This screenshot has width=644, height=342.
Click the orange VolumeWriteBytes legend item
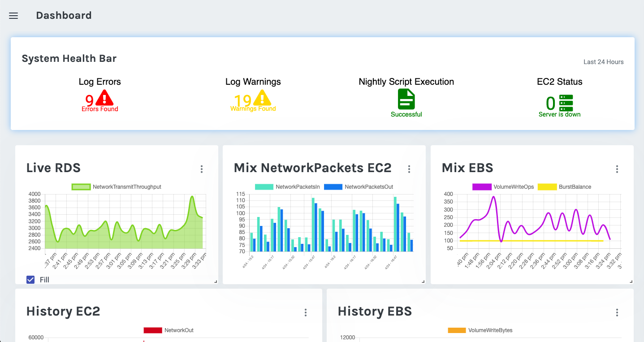480,330
